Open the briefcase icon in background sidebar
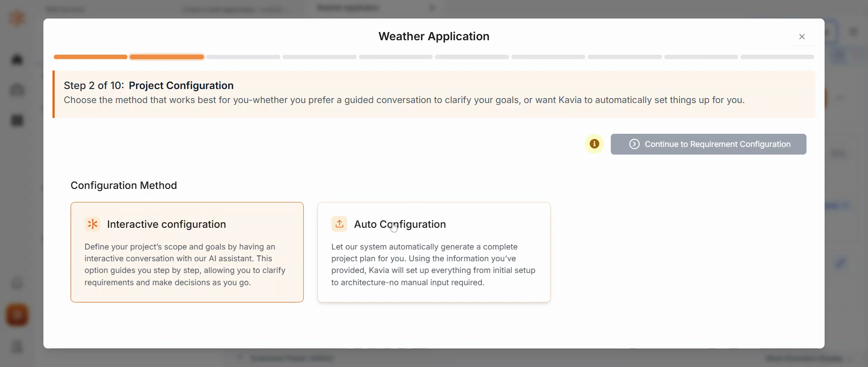Viewport: 868px width, 367px height. pyautogui.click(x=17, y=90)
